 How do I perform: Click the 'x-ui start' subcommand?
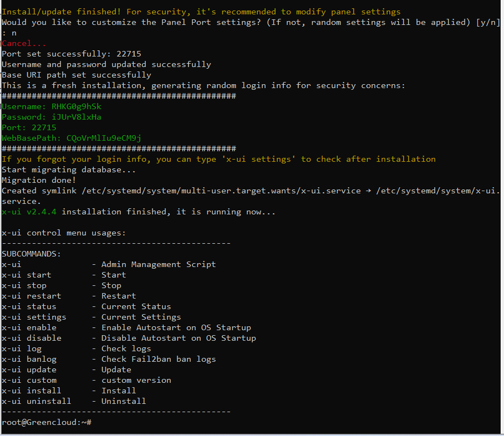27,275
